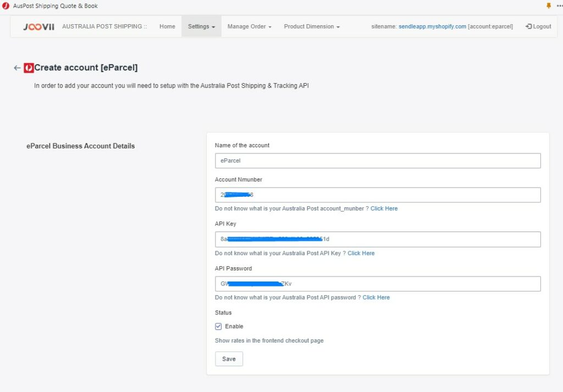This screenshot has width=563, height=392.
Task: Focus the API Key input field
Action: (378, 239)
